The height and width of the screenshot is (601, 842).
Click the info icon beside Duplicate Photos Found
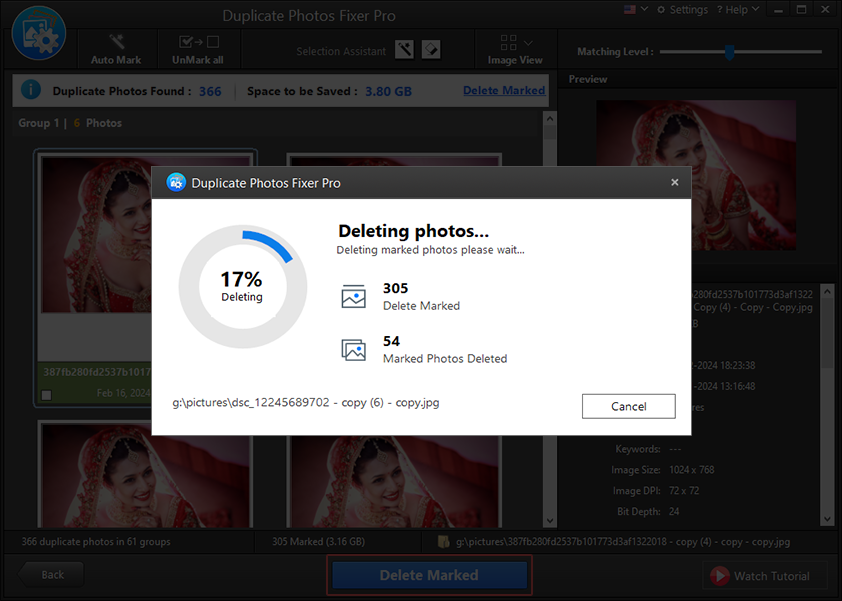[x=31, y=90]
